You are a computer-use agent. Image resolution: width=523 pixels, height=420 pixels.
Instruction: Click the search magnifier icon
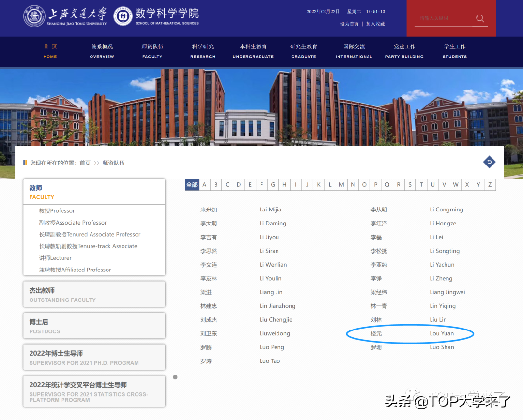479,18
